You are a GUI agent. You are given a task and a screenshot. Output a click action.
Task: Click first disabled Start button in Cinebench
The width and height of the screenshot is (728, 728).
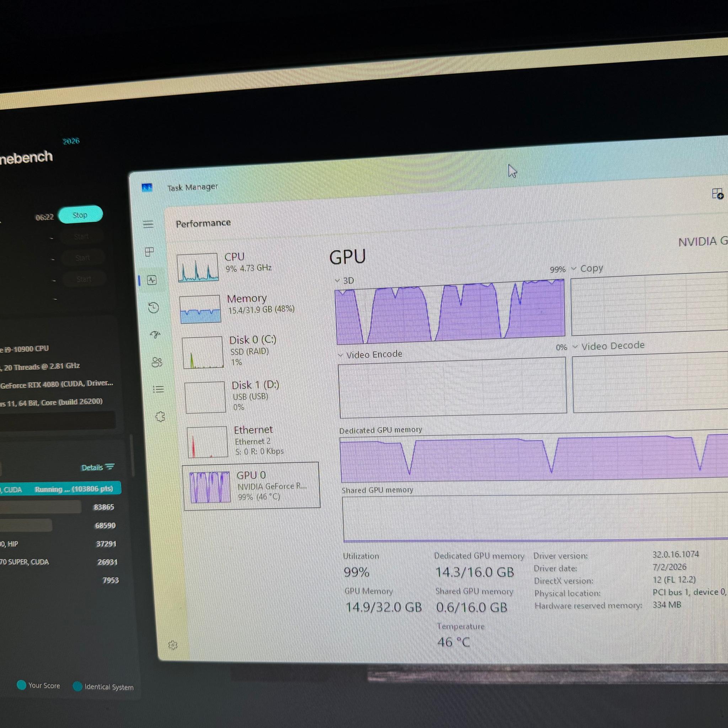81,237
